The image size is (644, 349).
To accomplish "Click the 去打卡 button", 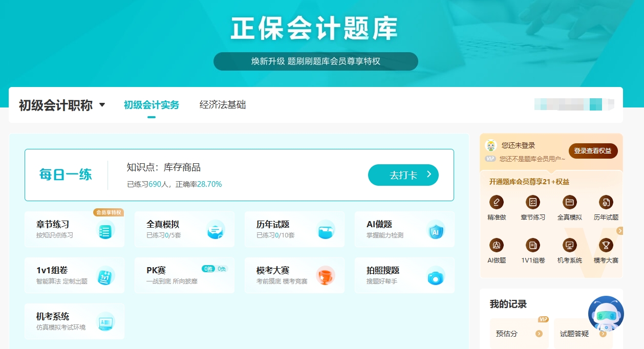I will (x=403, y=175).
